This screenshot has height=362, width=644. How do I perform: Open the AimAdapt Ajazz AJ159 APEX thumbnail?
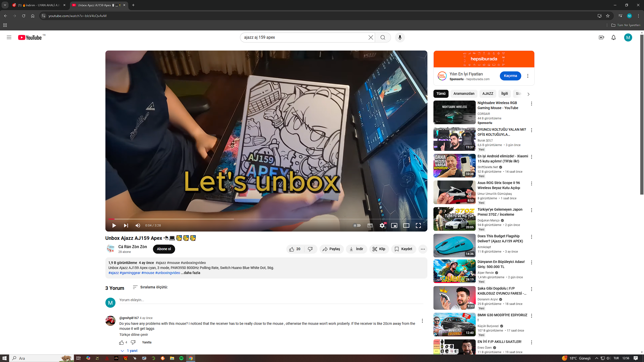pos(454,246)
